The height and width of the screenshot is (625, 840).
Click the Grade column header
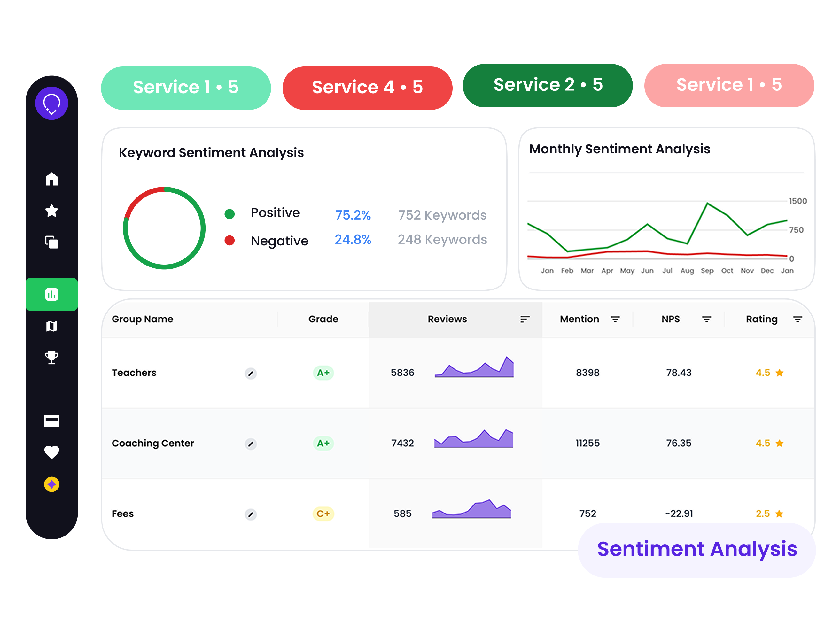323,319
